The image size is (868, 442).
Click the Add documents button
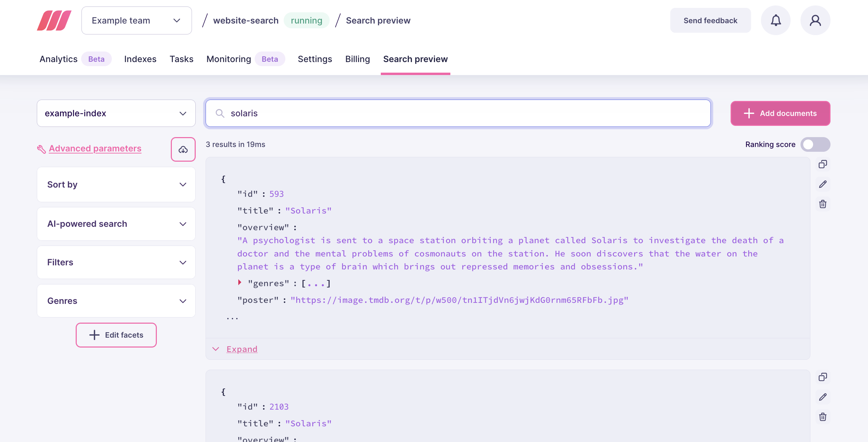tap(780, 113)
